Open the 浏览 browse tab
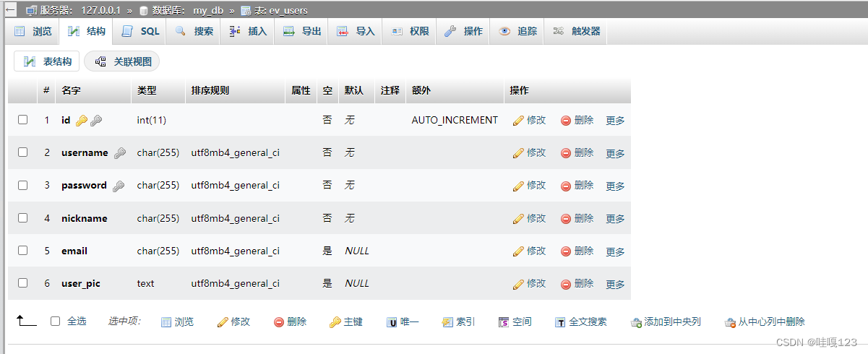Screen dimensions: 868x354 (33, 31)
